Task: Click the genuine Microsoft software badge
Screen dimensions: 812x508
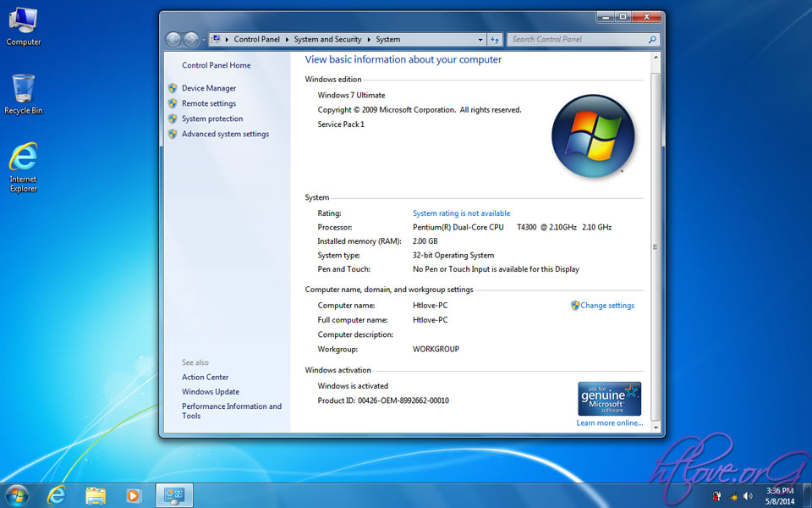Action: pyautogui.click(x=609, y=398)
